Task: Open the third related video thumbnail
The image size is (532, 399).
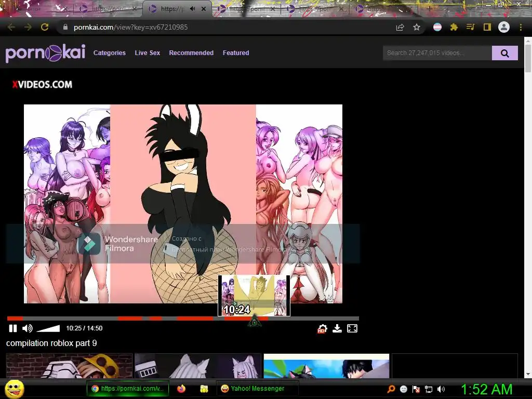Action: pos(326,366)
